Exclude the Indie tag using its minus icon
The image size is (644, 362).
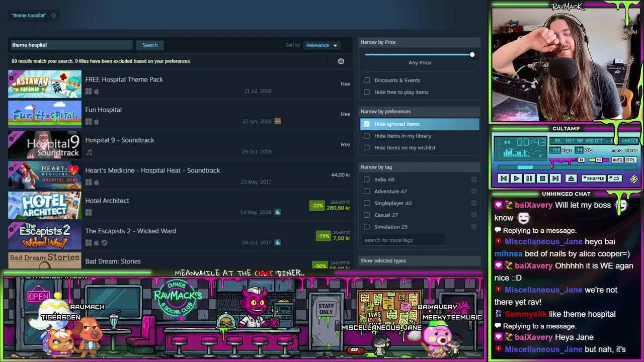pyautogui.click(x=473, y=179)
